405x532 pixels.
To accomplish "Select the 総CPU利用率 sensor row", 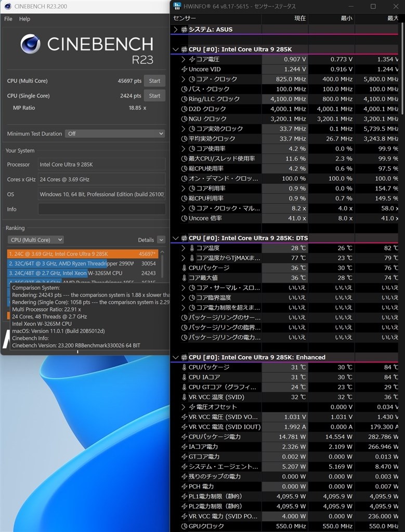I will point(284,198).
